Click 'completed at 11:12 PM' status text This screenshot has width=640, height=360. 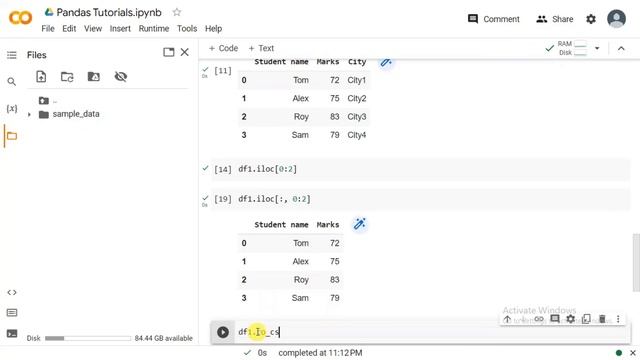point(320,353)
